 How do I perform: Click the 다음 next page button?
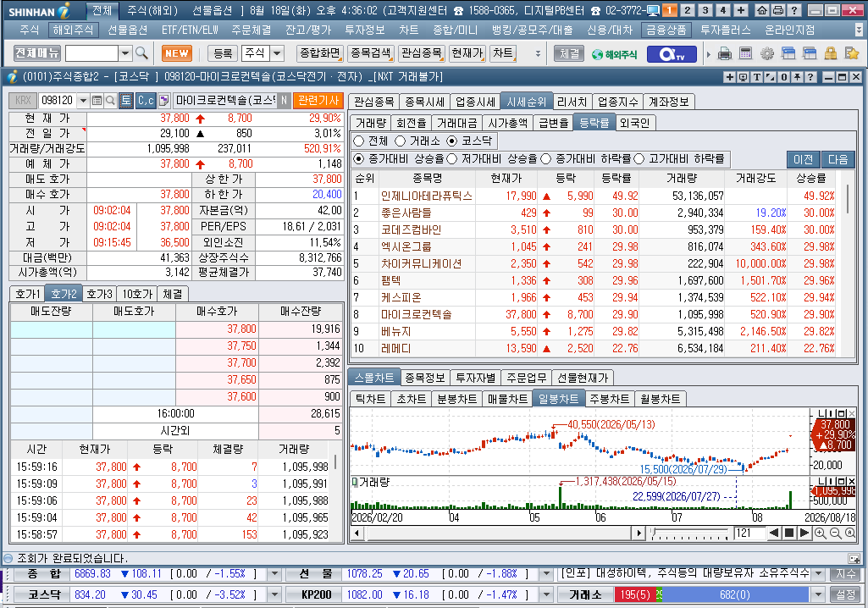838,159
